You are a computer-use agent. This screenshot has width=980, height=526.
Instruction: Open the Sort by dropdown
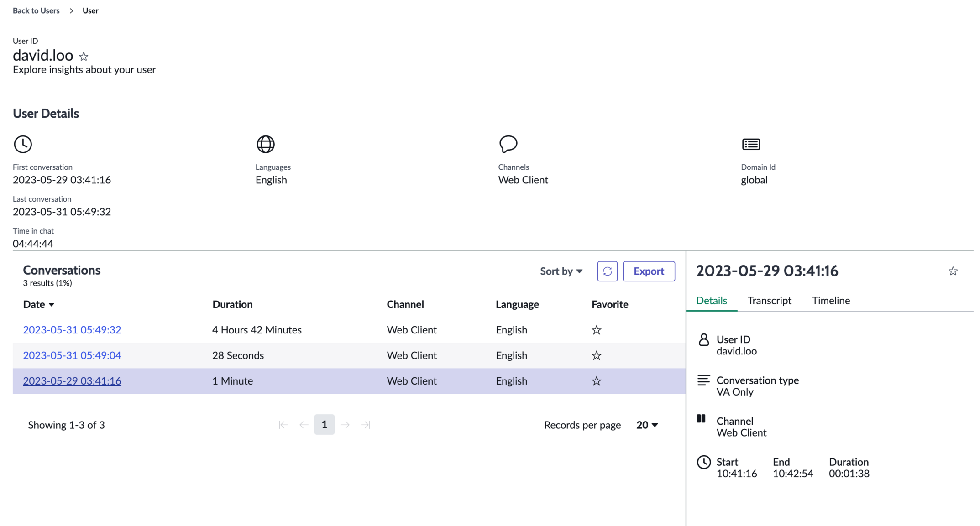(561, 271)
